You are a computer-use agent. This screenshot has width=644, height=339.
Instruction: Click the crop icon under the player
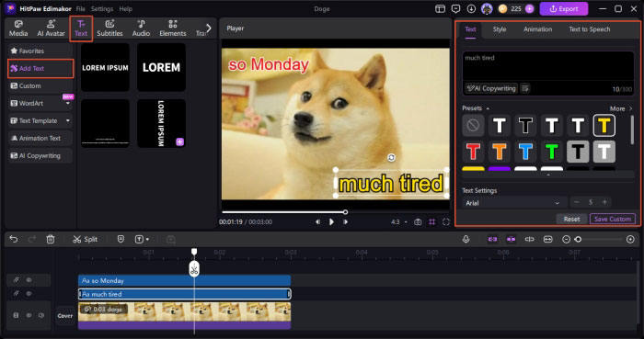click(x=432, y=221)
